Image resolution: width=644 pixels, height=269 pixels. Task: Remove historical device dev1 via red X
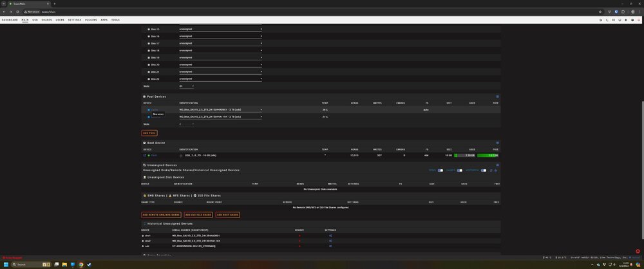(x=299, y=236)
